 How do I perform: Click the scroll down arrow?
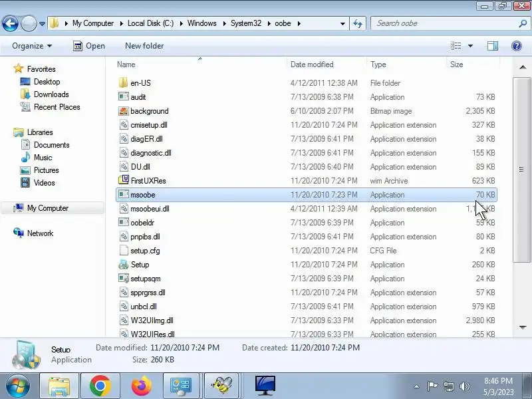523,327
